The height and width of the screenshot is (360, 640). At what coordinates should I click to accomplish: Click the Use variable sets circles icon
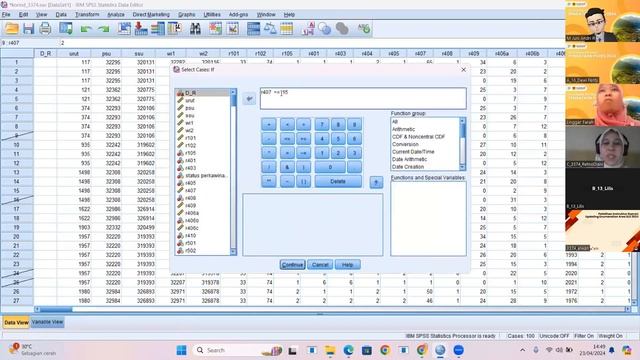click(325, 29)
